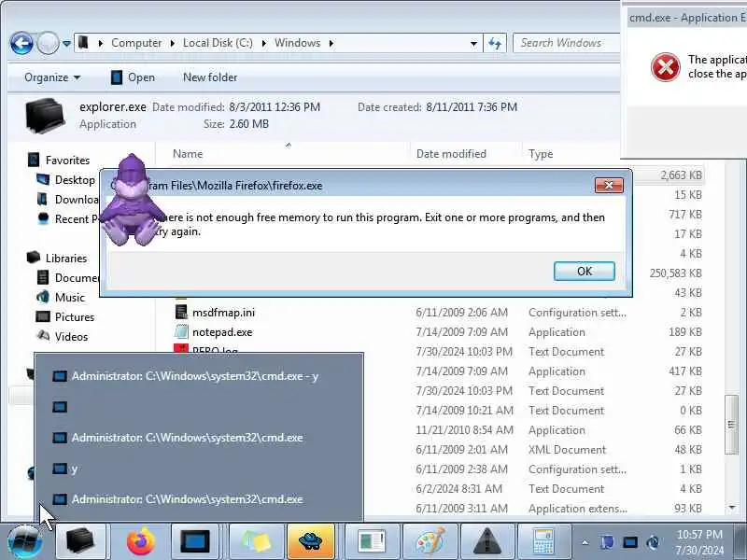Open the Windows Start button
Image resolution: width=747 pixels, height=560 pixels.
[x=24, y=542]
